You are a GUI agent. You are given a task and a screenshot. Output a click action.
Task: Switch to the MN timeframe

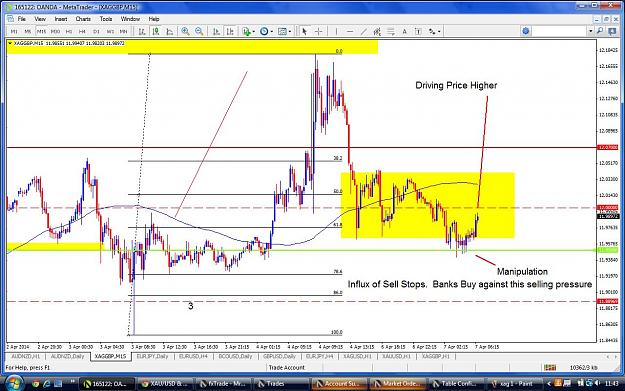tap(124, 31)
